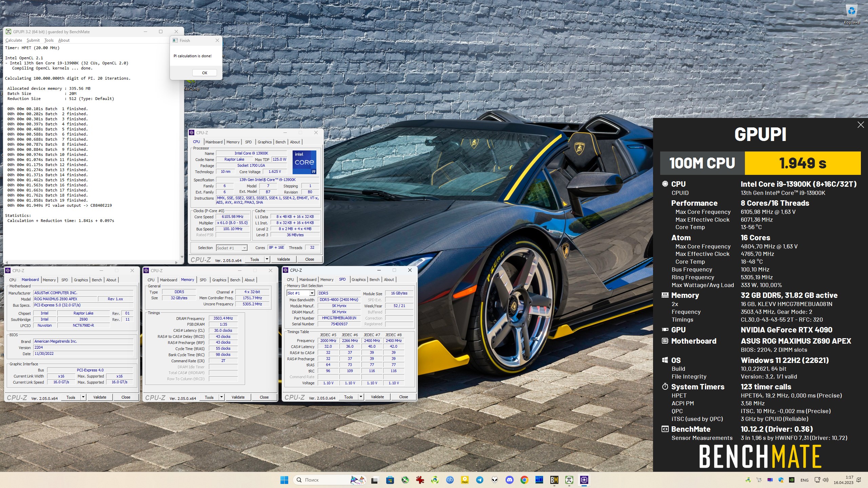Switch to Bench tab in CPU-Z CPU window
Viewport: 868px width, 488px height.
(280, 142)
